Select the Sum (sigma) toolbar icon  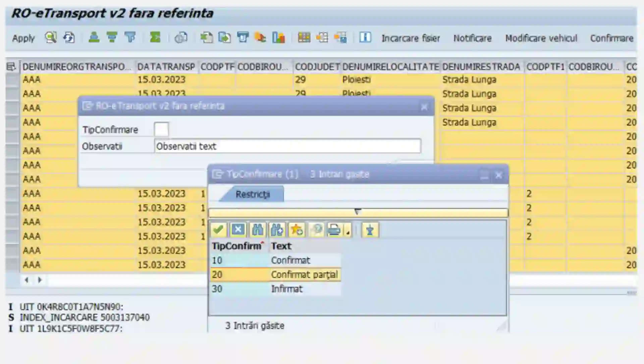pos(154,38)
